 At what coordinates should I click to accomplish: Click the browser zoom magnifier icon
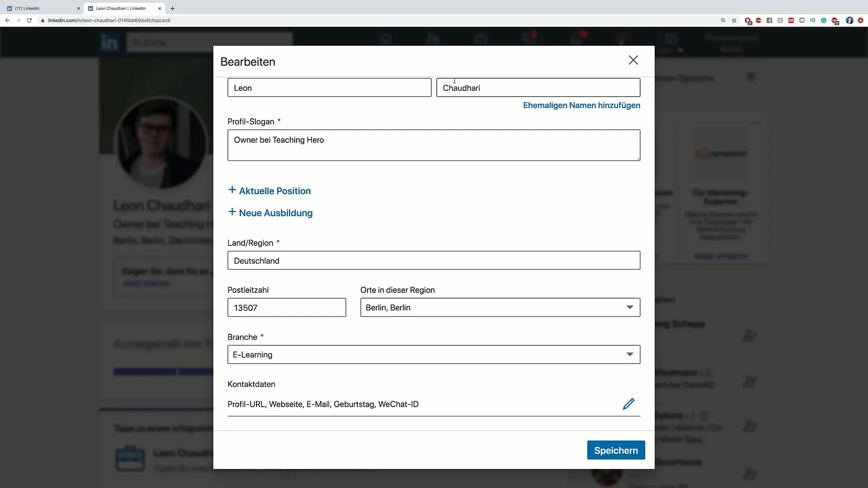coord(723,20)
